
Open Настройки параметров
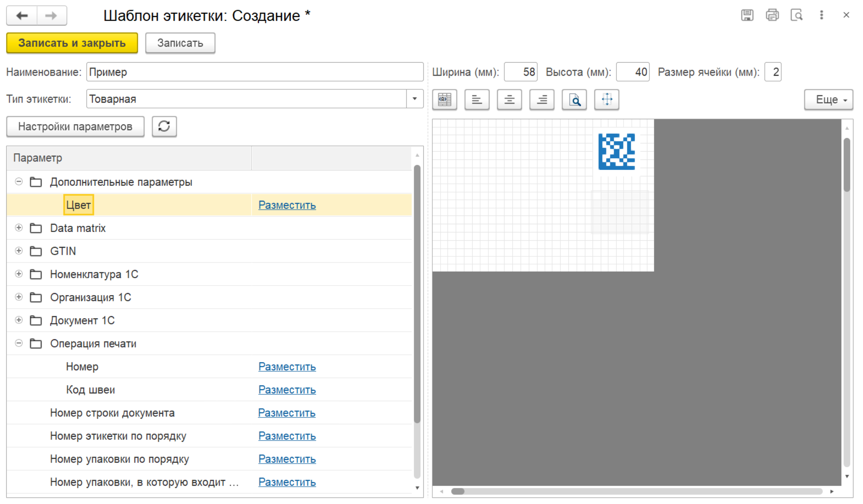coord(75,126)
